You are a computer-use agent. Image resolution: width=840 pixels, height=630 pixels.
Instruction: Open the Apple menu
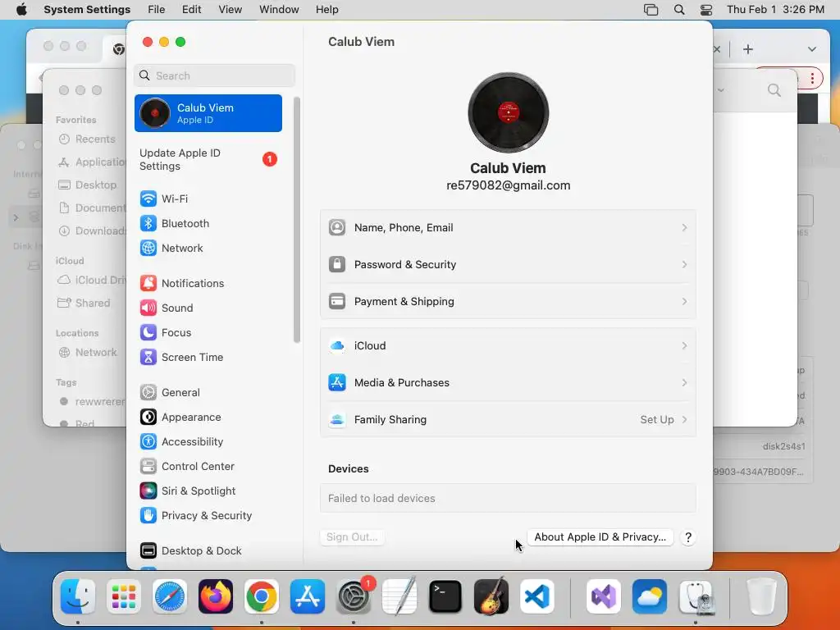21,10
